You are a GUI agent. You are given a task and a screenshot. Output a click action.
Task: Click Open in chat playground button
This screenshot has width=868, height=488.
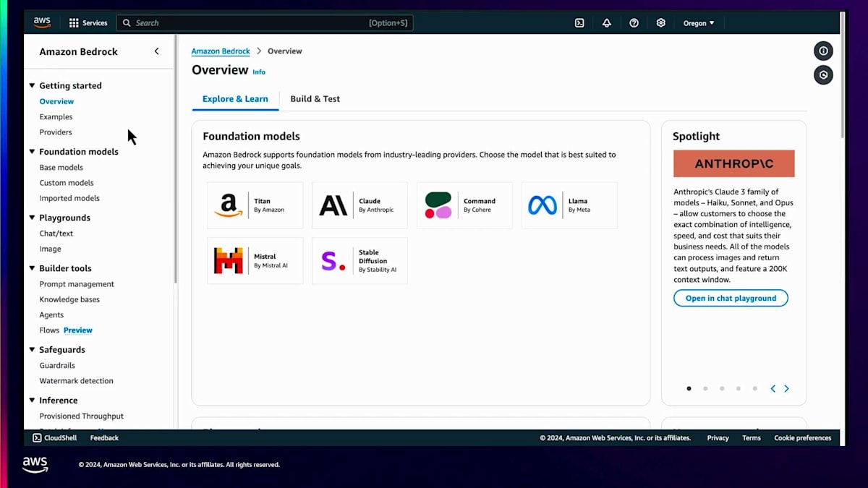(731, 298)
